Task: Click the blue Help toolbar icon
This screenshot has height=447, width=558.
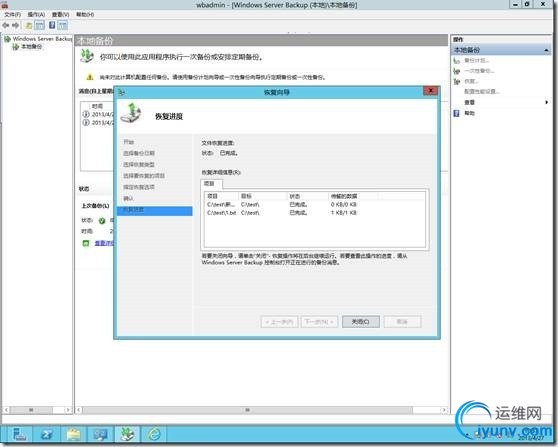Action: click(52, 25)
